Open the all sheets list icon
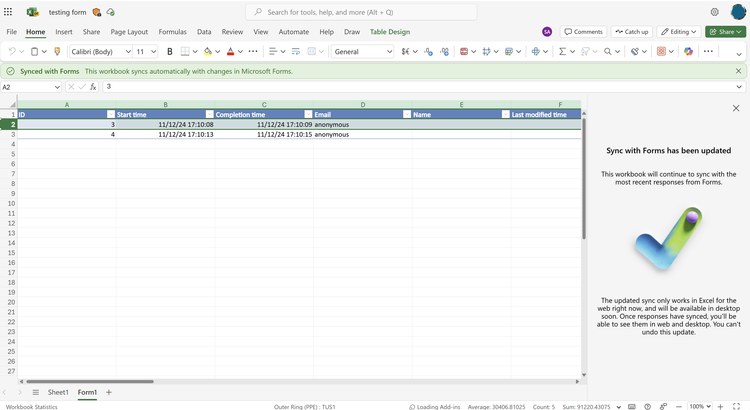Image resolution: width=750 pixels, height=410 pixels. [x=35, y=392]
